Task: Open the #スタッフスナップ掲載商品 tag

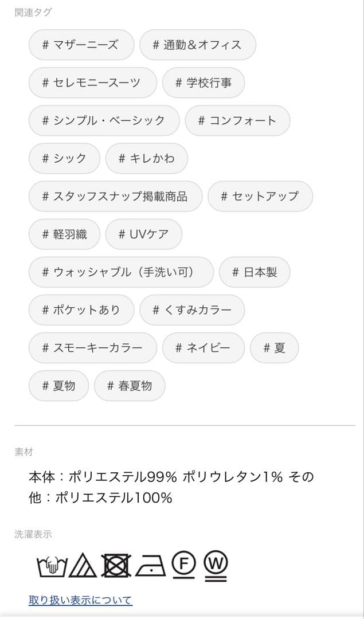Action: point(115,196)
